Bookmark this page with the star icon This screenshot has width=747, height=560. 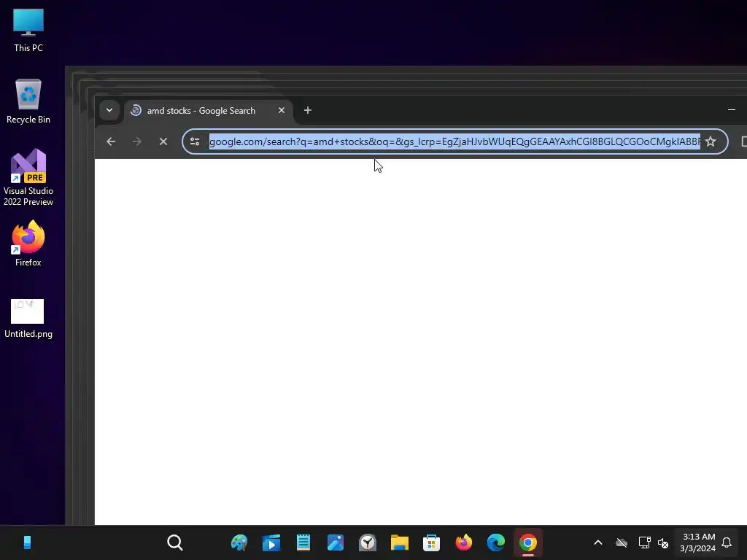pos(711,141)
